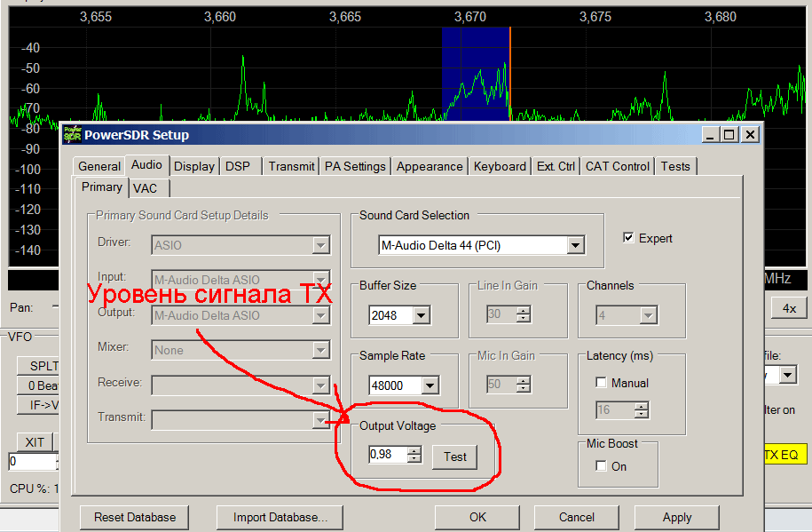Open the Sample Rate dropdown

430,385
